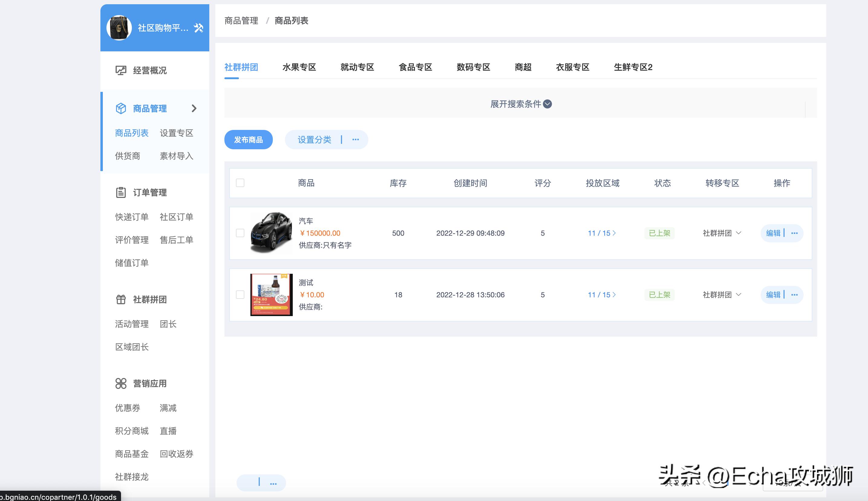Open the 11/15 regions link for 测试

tap(601, 295)
